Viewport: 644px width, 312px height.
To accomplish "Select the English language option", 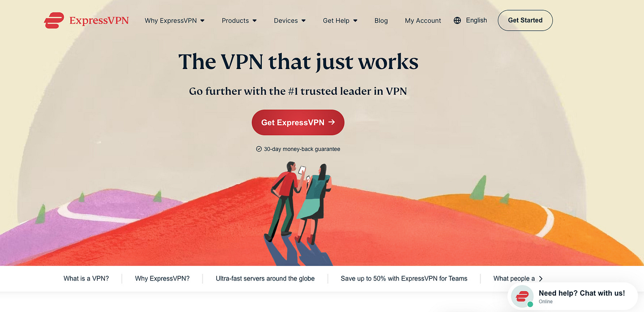I will tap(476, 20).
